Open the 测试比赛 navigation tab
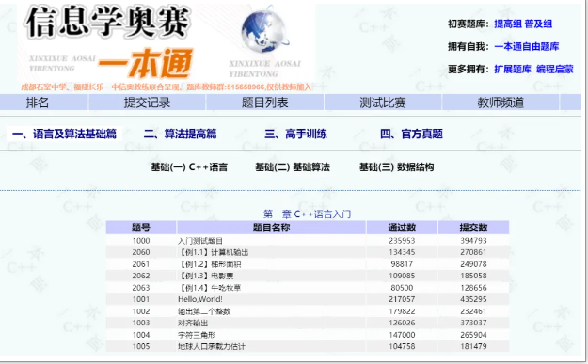 (x=383, y=103)
